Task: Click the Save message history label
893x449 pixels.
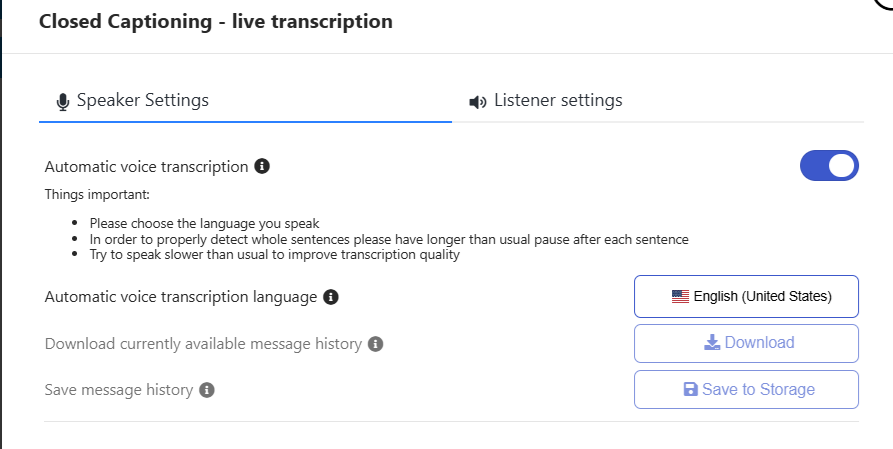Action: [119, 390]
